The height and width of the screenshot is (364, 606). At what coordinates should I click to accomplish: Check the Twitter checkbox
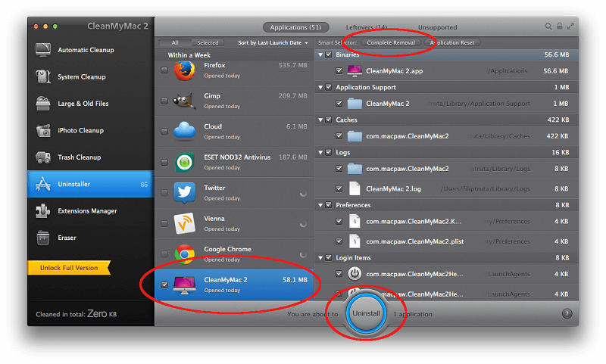coord(164,193)
